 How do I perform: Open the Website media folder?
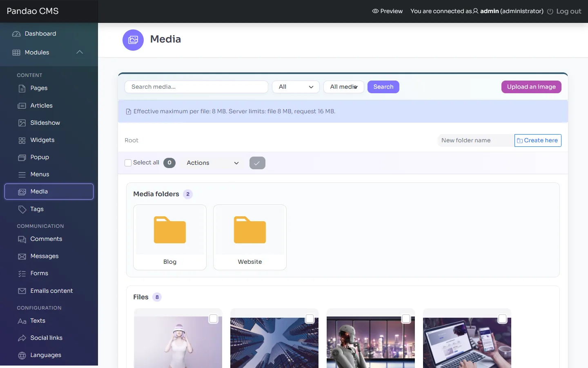coord(250,237)
